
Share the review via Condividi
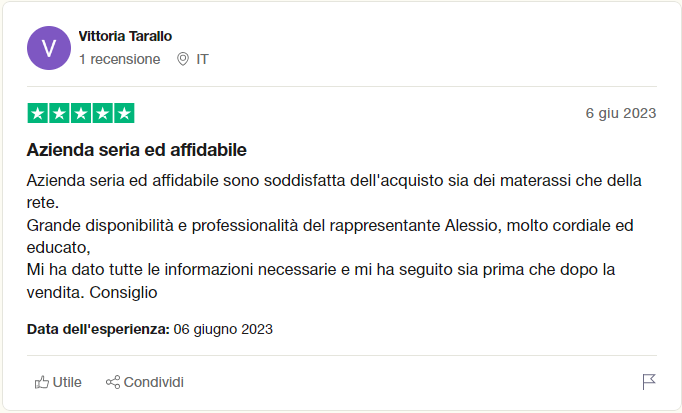click(145, 382)
